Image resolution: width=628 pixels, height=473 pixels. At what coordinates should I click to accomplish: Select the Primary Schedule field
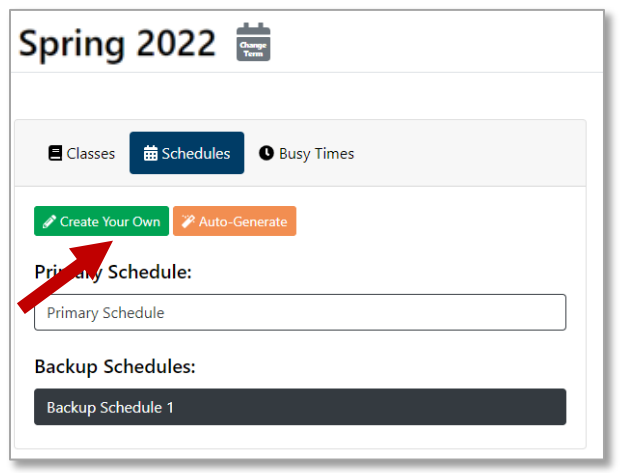[300, 312]
